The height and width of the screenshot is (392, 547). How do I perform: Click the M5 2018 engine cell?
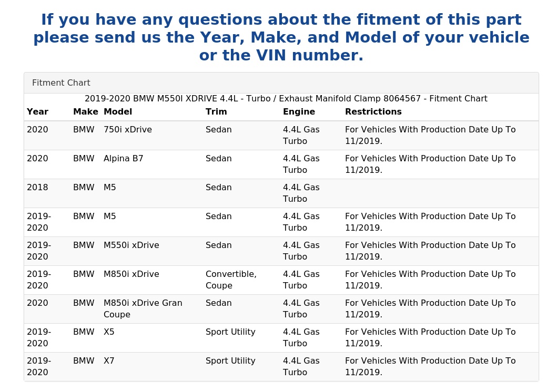pos(301,193)
